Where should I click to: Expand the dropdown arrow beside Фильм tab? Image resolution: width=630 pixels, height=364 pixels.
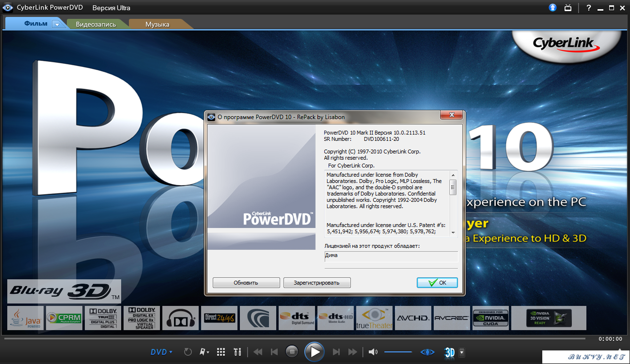pos(58,24)
